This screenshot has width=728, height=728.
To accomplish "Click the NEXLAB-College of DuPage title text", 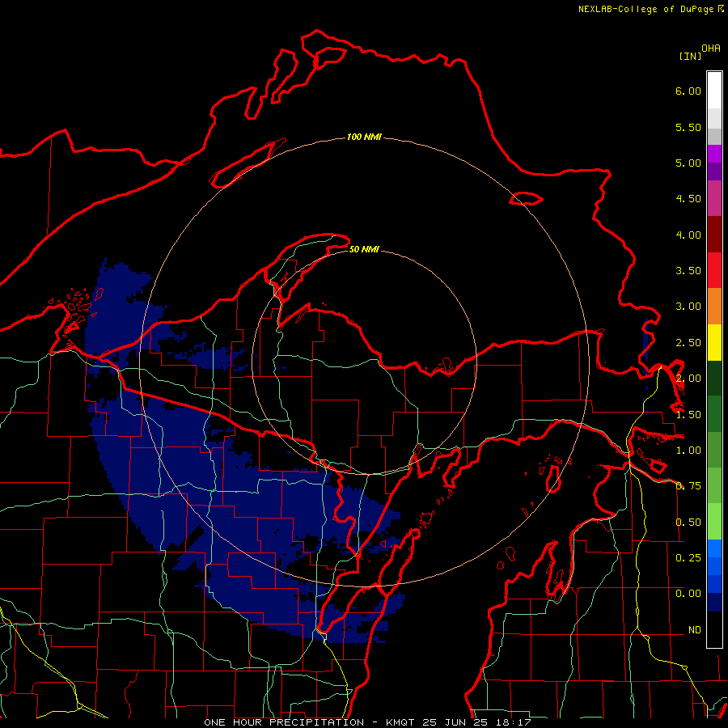I will coord(651,9).
